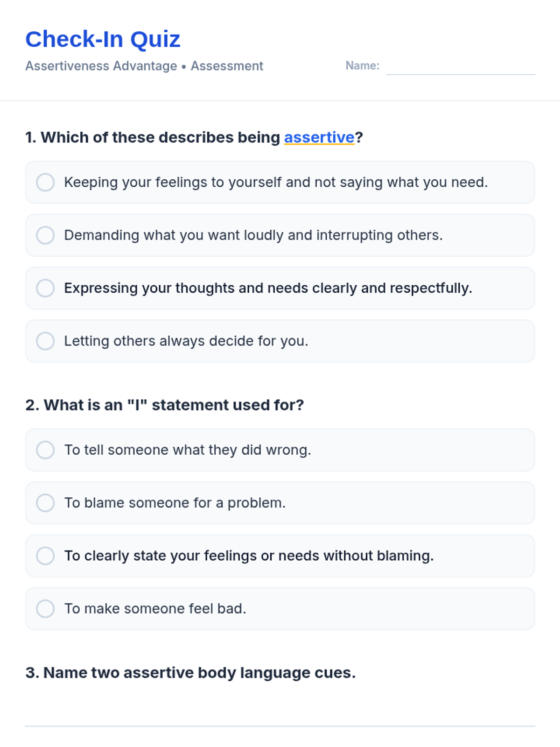
Task: Pick 'To make someone feel bad' option
Action: (x=45, y=608)
